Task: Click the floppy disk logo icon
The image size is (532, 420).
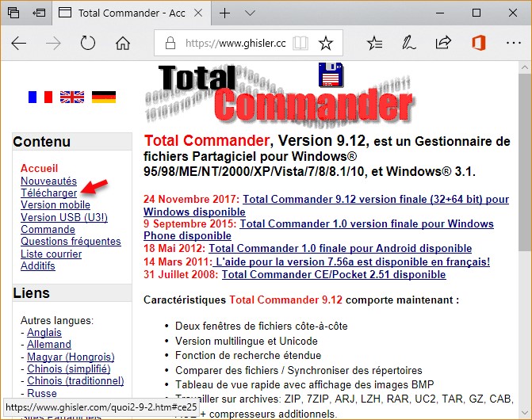Action: [x=331, y=74]
